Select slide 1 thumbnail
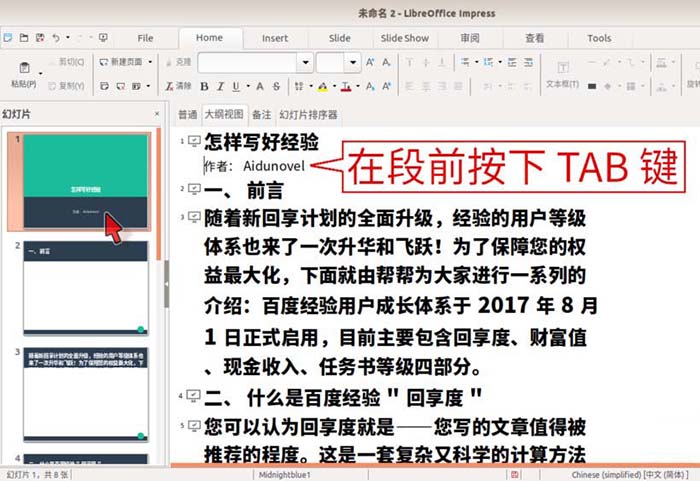Viewport: 700px width, 481px height. (x=85, y=182)
